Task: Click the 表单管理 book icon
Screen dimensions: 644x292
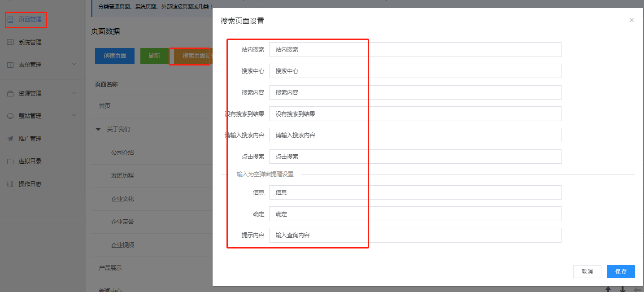Action: (x=10, y=65)
